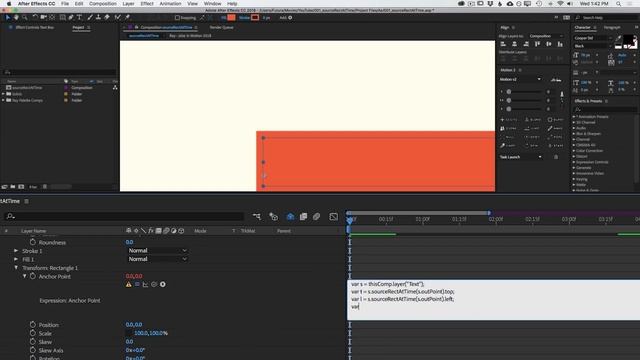Click first Motion 2 slider handle
Image resolution: width=640 pixels, height=360 pixels.
tap(509, 92)
